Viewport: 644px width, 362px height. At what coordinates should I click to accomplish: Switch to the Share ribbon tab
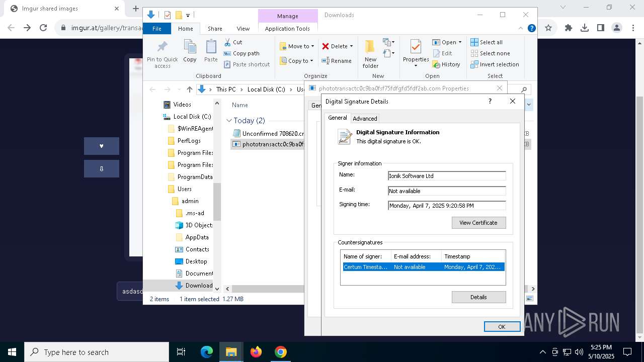215,29
